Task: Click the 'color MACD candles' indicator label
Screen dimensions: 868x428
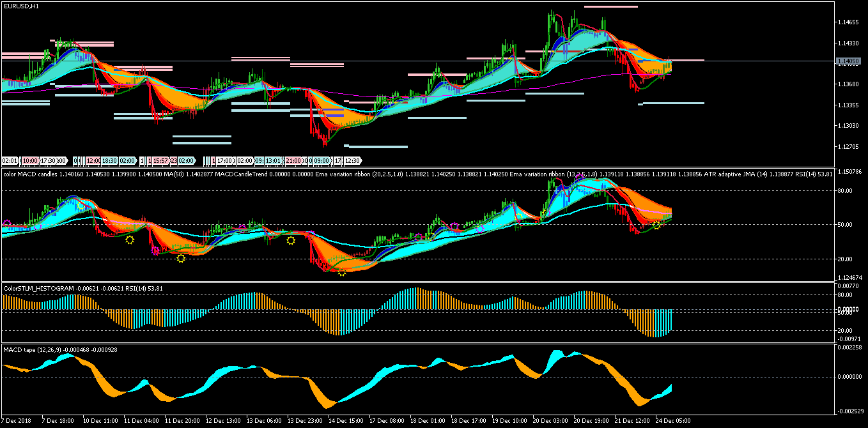Action: [x=31, y=174]
